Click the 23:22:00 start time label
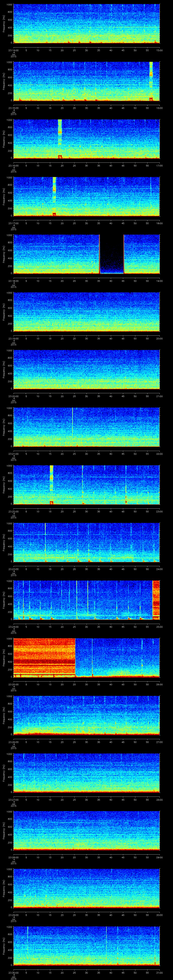Screen dimensions: 173x980 pyautogui.click(x=13, y=511)
